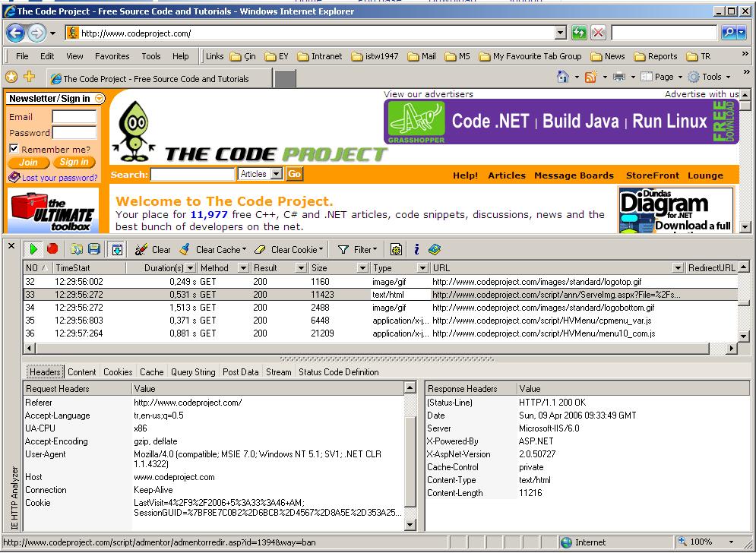Select request row 35 cpmenu_var.js
Screen dimensions: 756x553
pos(380,321)
